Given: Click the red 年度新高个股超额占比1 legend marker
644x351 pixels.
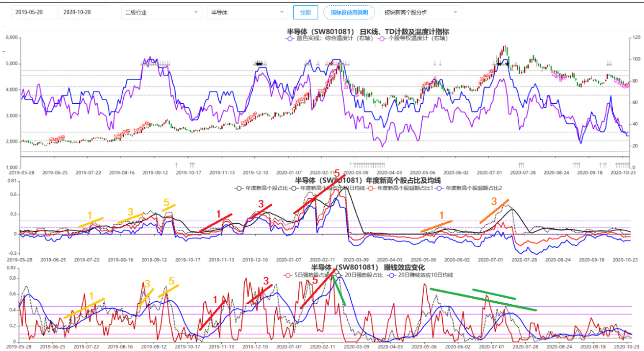Looking at the screenshot, I should 371,188.
